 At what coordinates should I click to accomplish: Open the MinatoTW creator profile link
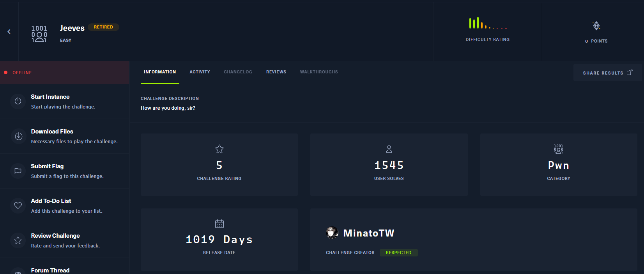(369, 233)
